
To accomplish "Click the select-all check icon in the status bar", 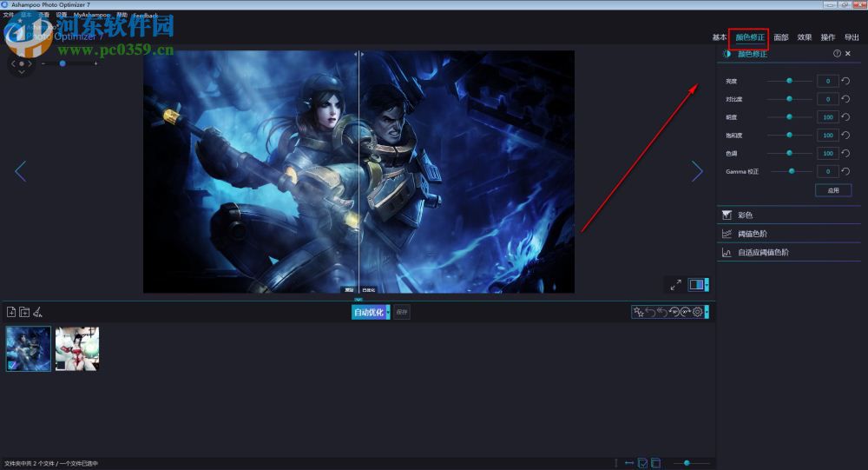I will pyautogui.click(x=642, y=463).
